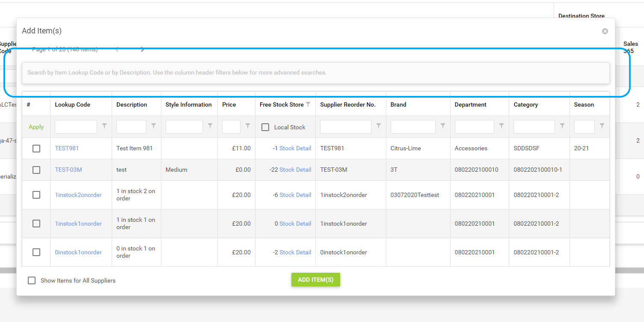This screenshot has height=322, width=644.
Task: Open the Department column filter icon
Action: (x=502, y=126)
